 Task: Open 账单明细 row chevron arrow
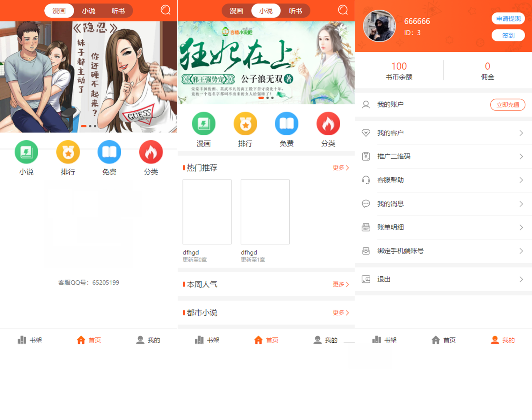tap(521, 227)
